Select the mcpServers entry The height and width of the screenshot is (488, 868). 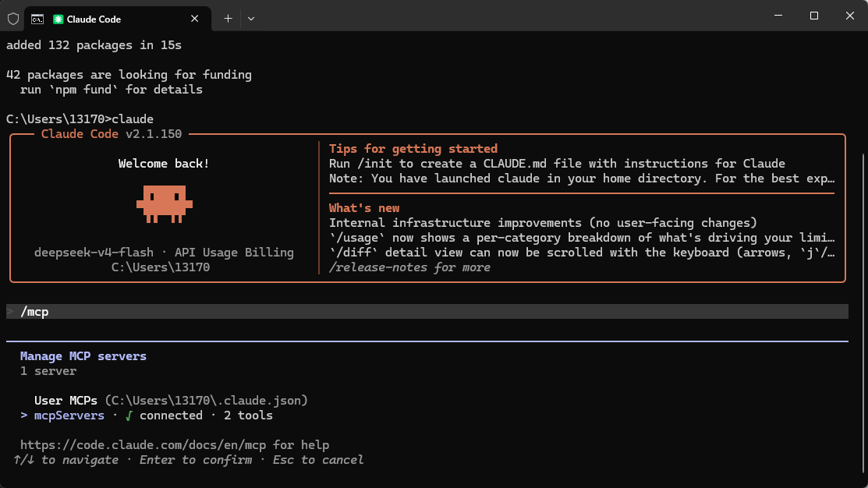tap(147, 416)
